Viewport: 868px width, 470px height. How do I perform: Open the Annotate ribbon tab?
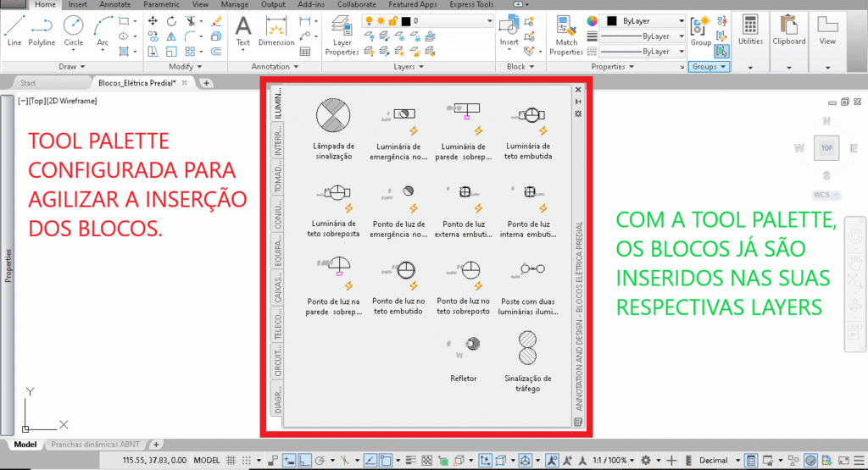coord(115,4)
